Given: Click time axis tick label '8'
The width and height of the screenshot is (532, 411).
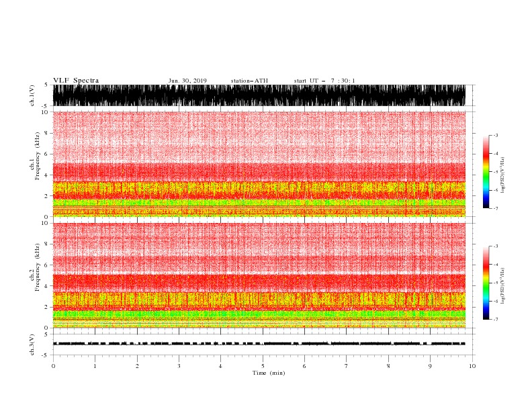Looking at the screenshot, I should pyautogui.click(x=388, y=366).
